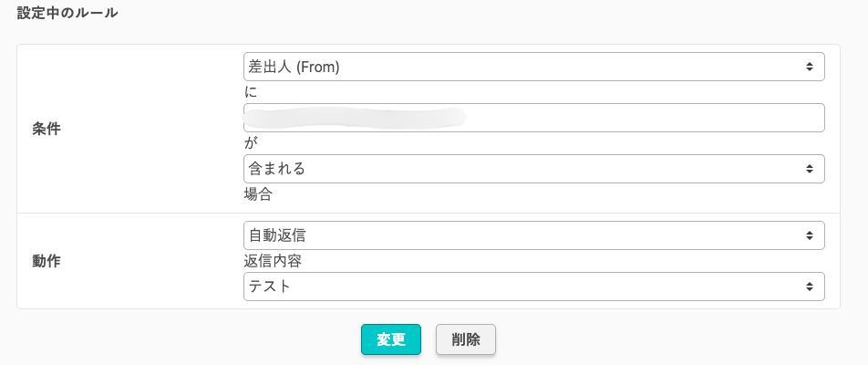This screenshot has height=365, width=868.
Task: Click the blurred text in condition field
Action: click(356, 117)
